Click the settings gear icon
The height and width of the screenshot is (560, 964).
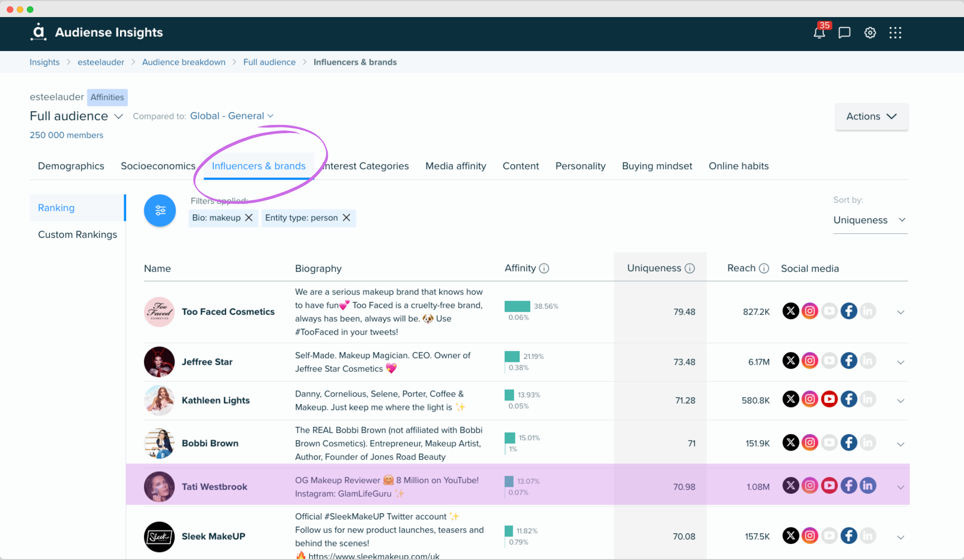click(869, 32)
